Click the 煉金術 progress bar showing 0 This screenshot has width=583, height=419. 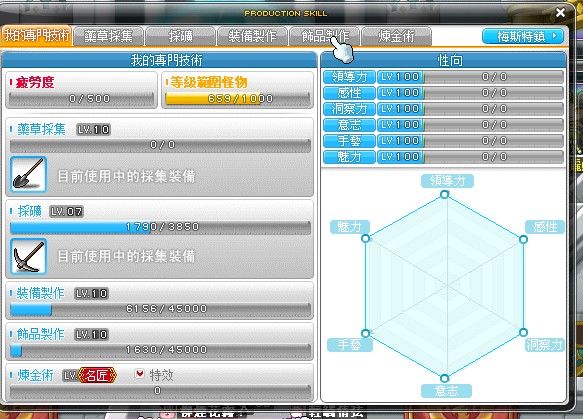(x=160, y=391)
